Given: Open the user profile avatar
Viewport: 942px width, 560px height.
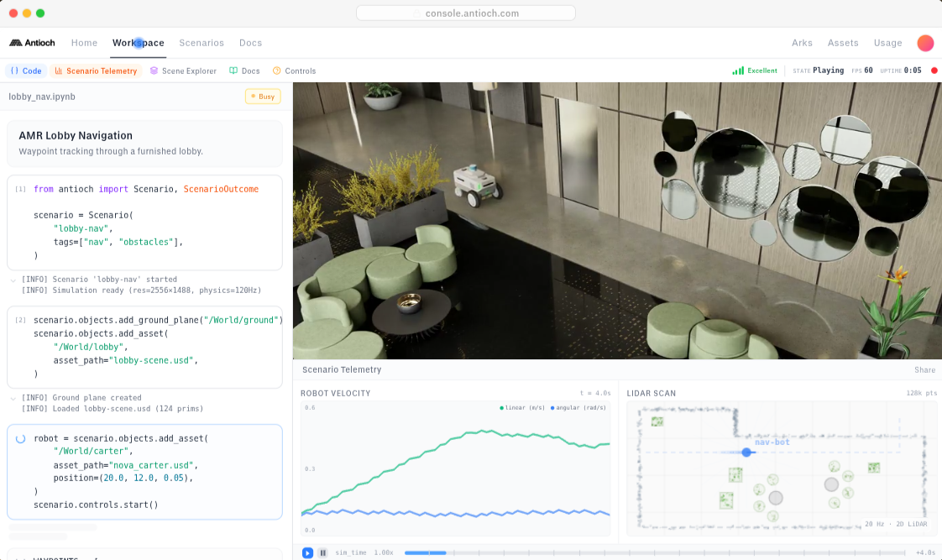Looking at the screenshot, I should click(x=925, y=43).
